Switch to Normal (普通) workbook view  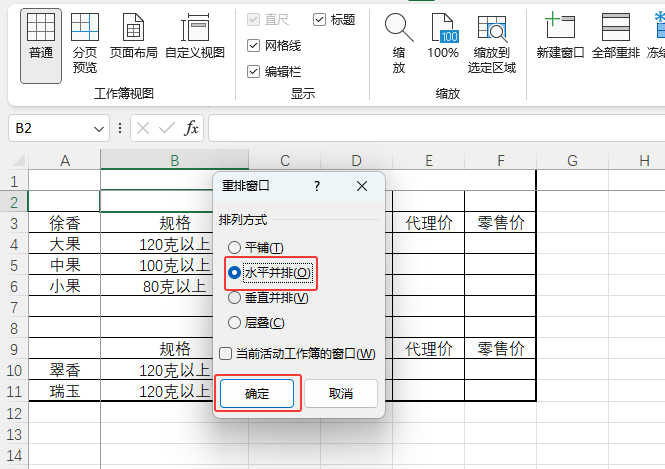point(41,46)
